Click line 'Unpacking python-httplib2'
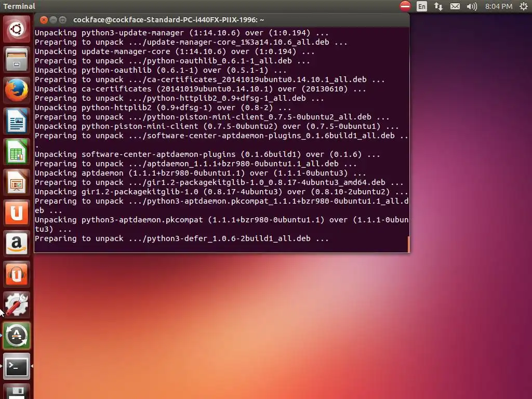 [163, 108]
